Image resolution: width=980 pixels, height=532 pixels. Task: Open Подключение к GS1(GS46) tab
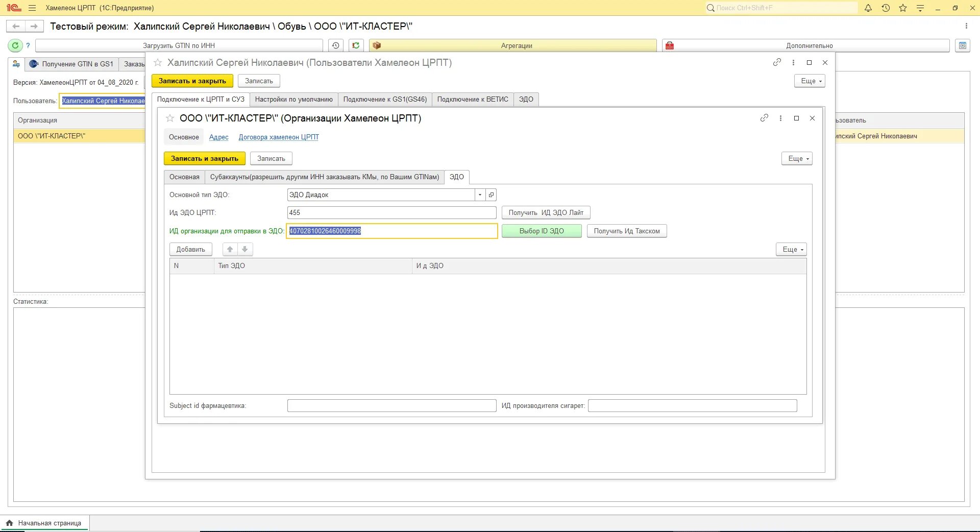(385, 99)
